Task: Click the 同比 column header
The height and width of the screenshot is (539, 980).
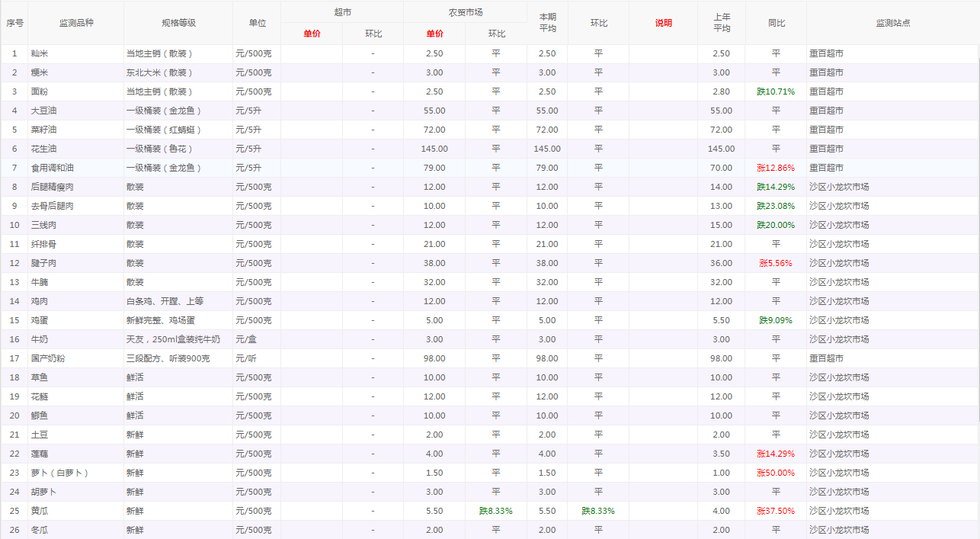Action: [x=776, y=23]
